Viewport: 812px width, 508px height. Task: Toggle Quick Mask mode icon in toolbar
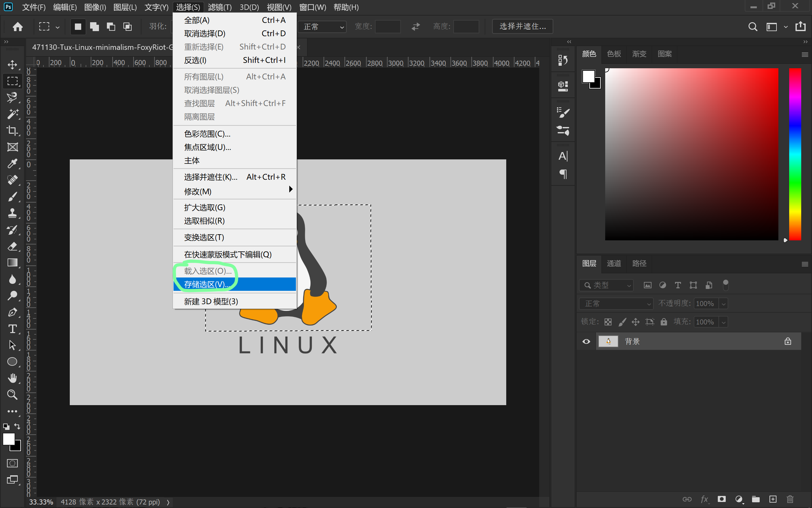tap(12, 463)
